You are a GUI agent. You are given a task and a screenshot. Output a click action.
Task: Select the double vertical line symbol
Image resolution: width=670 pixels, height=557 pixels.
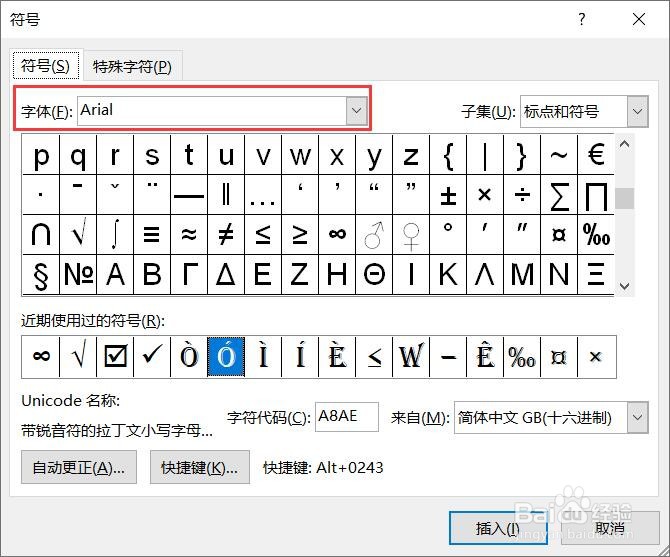click(226, 195)
